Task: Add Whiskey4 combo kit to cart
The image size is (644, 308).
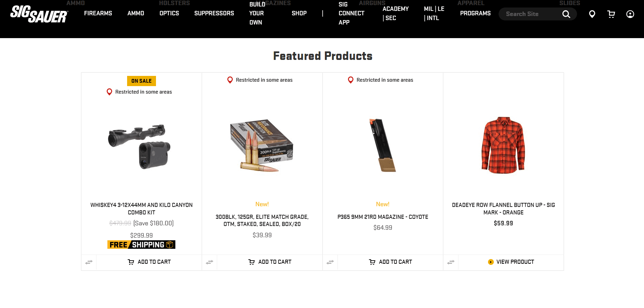Action: 149,262
